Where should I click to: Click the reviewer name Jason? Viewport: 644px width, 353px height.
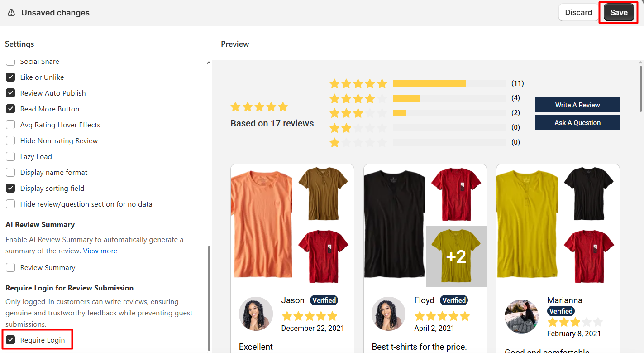tap(293, 300)
